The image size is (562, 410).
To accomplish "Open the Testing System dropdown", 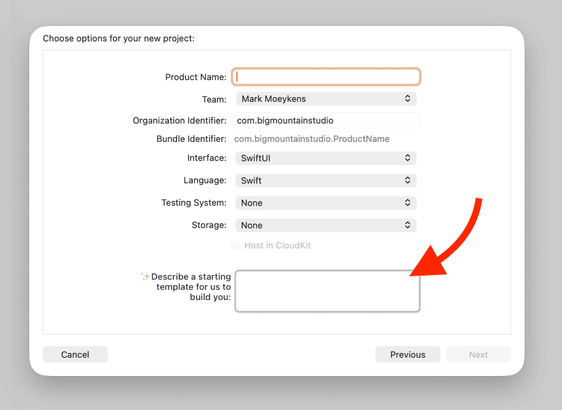I will click(x=326, y=203).
